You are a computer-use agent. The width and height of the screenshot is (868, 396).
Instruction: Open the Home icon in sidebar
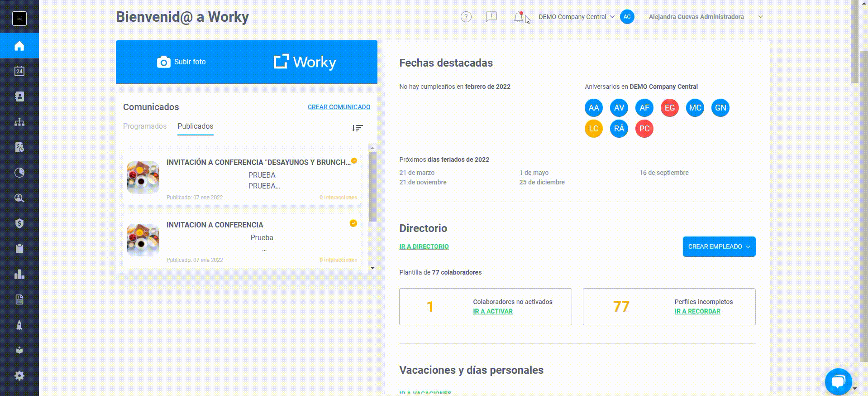[x=19, y=46]
